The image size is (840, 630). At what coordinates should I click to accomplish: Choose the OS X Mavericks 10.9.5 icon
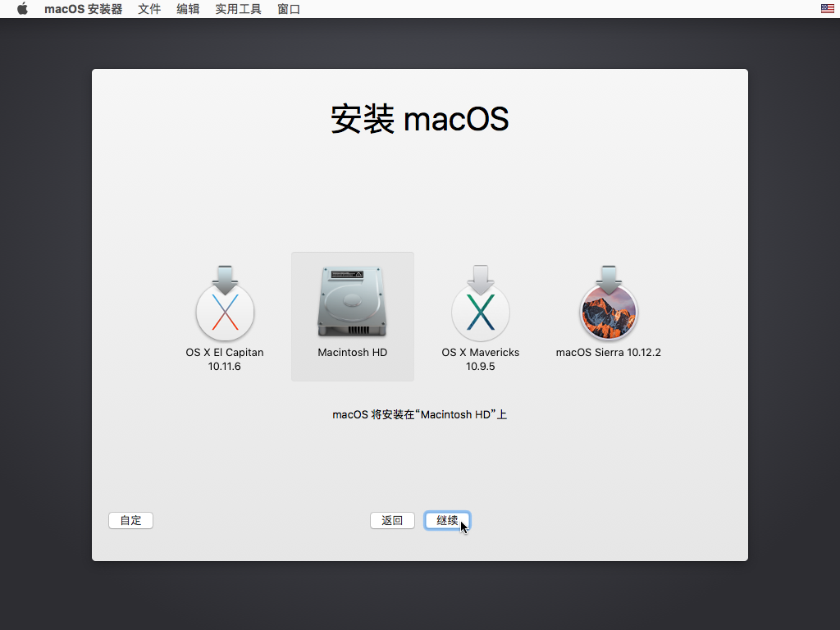pos(481,304)
